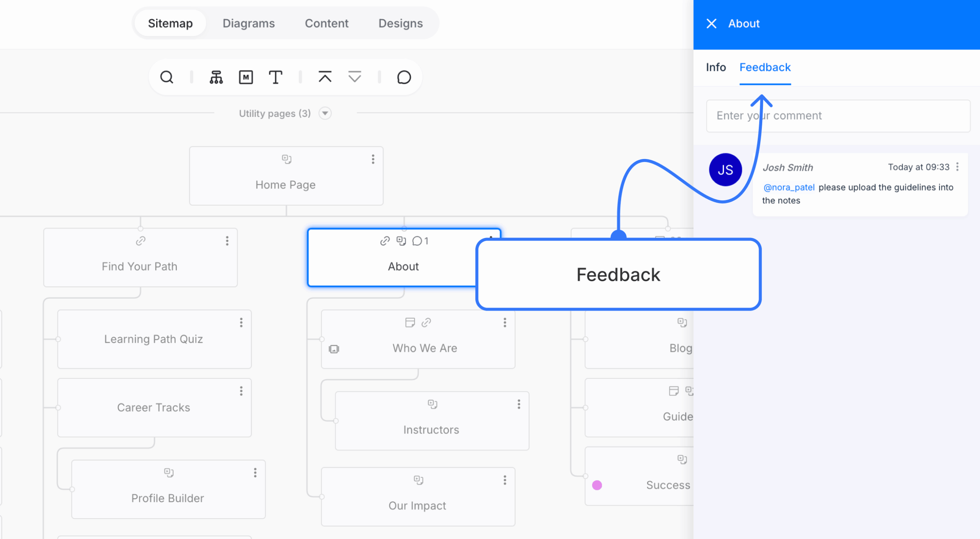Click the Enter your comment field

[x=838, y=116]
